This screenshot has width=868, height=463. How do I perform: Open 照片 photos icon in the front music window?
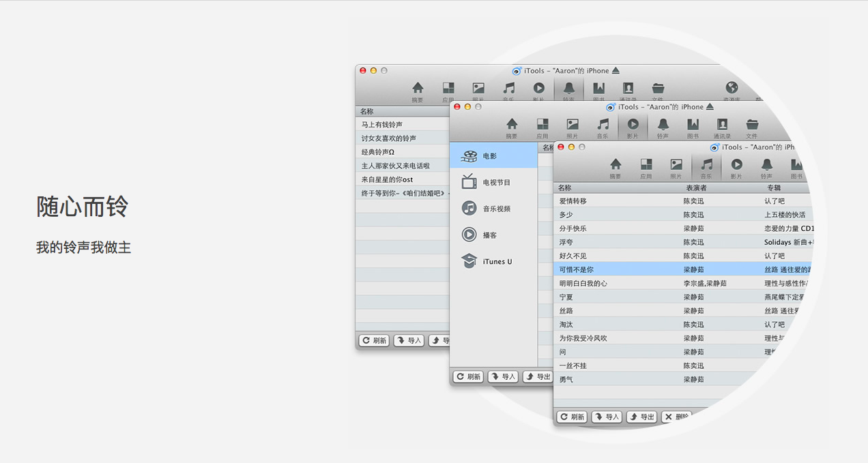(676, 164)
